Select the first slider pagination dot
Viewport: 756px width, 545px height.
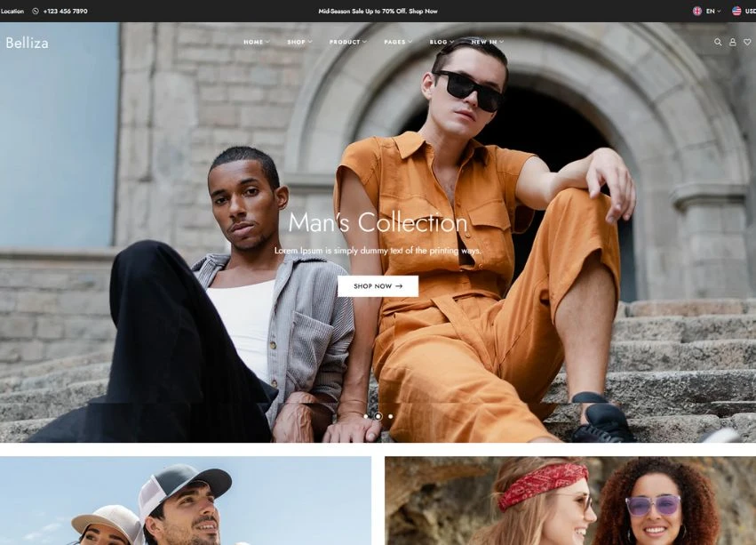365,416
